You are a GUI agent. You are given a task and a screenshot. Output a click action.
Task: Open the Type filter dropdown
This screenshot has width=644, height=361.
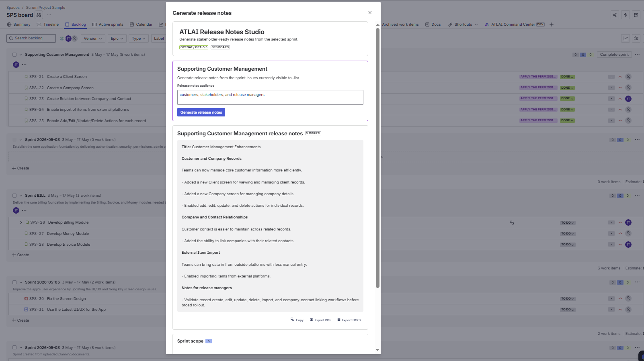139,39
